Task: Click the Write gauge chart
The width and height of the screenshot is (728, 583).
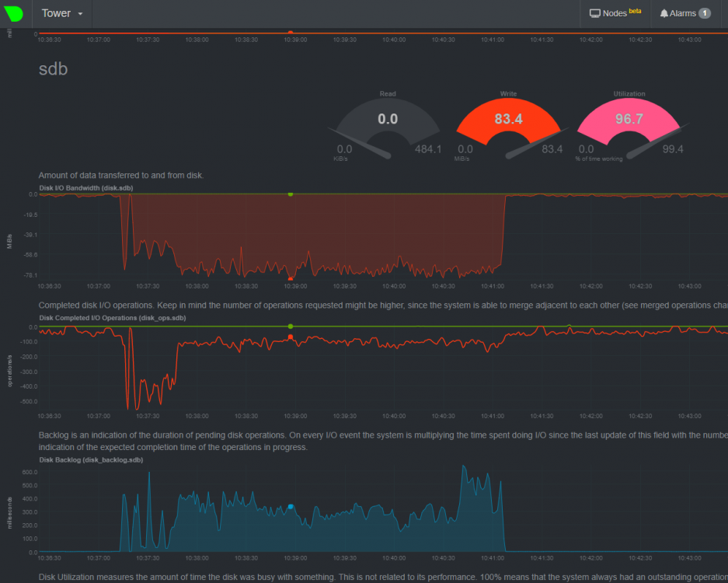Action: point(508,125)
